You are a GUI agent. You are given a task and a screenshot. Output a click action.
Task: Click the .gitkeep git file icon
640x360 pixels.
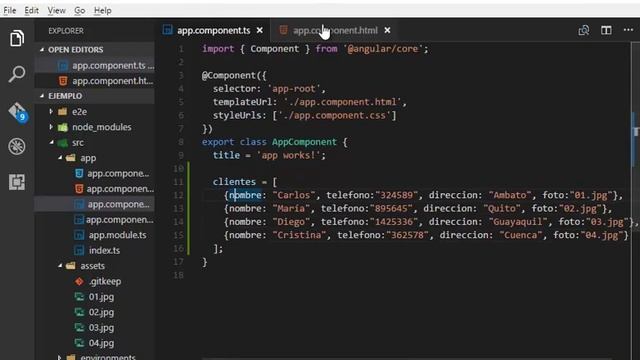tap(79, 281)
